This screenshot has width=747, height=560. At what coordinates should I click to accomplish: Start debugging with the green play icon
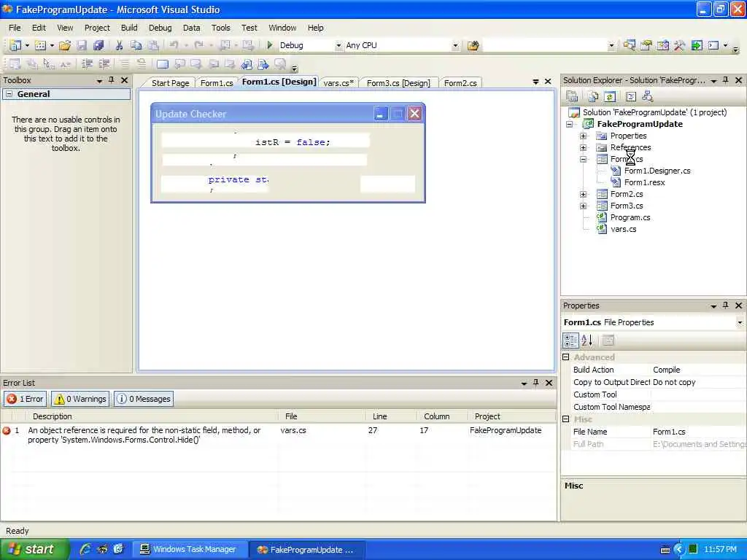click(270, 45)
